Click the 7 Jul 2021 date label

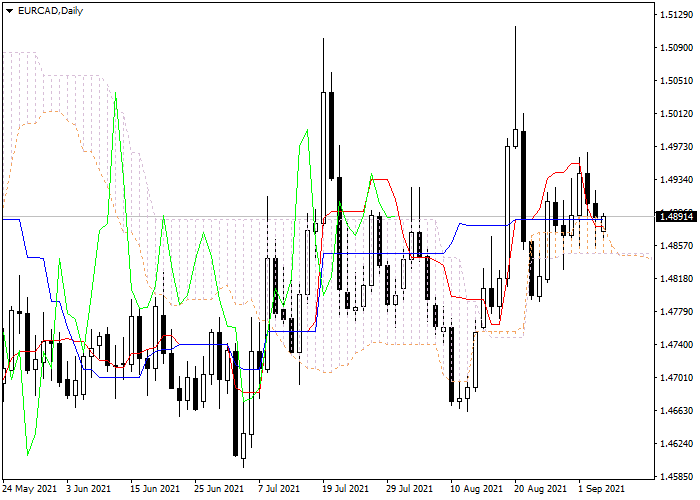[279, 489]
